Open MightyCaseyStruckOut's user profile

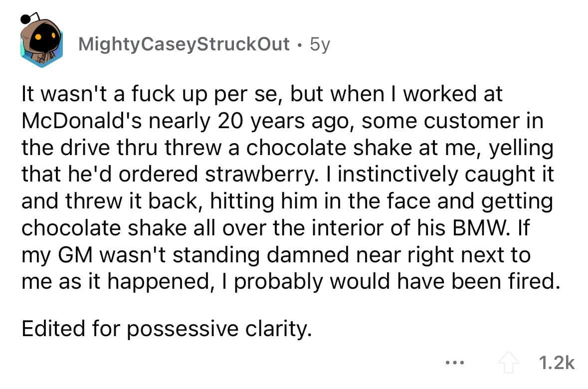tap(185, 46)
